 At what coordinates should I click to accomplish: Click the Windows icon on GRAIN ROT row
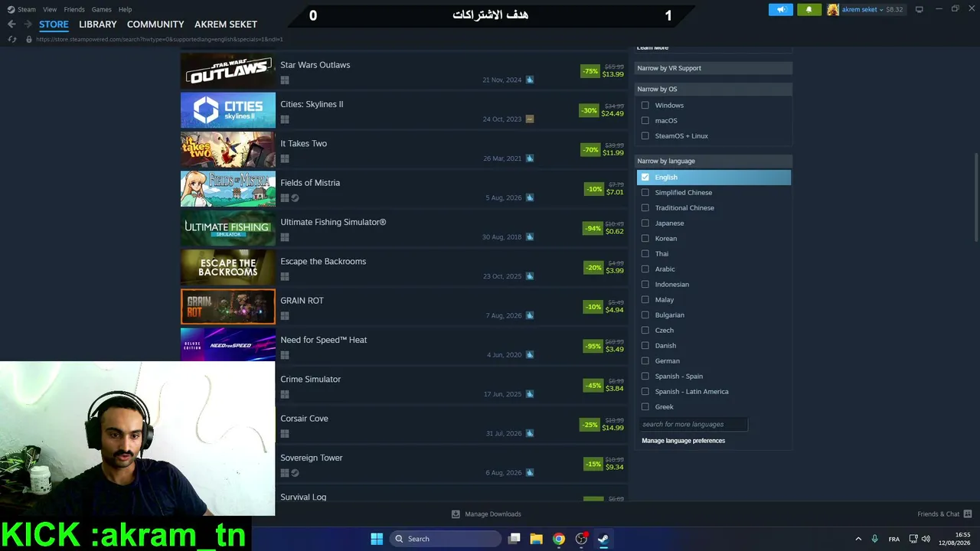click(285, 315)
